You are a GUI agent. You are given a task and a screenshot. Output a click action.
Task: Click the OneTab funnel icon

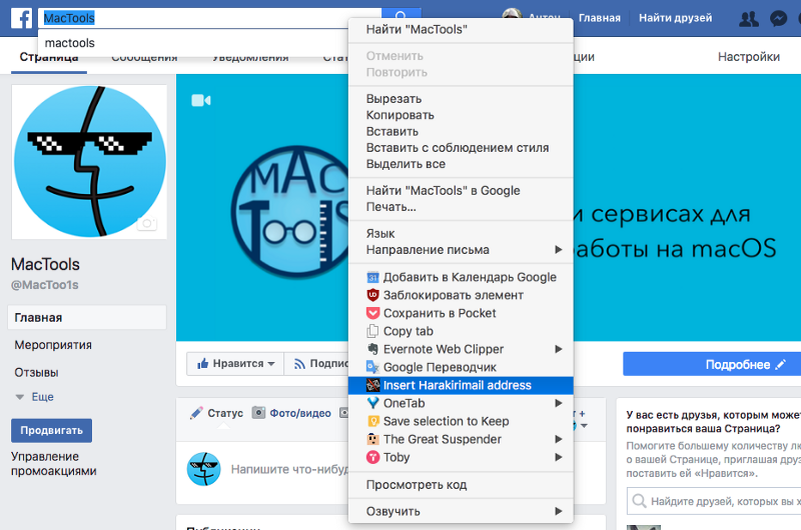click(x=373, y=403)
